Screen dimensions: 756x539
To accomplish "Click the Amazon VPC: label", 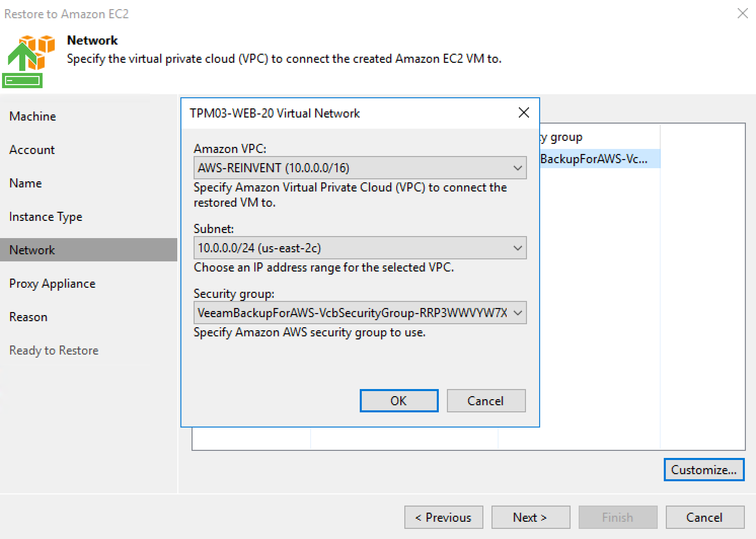I will pyautogui.click(x=230, y=148).
